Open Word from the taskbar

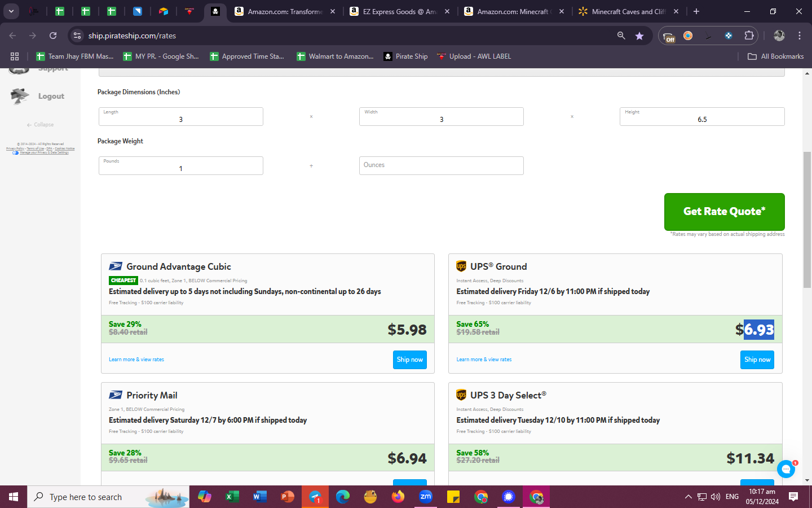tap(259, 497)
